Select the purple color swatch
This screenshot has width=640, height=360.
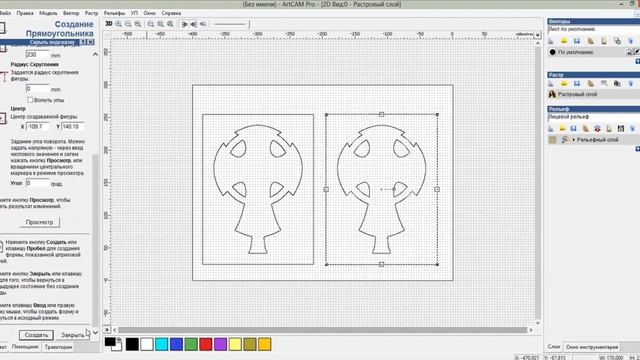coord(220,344)
